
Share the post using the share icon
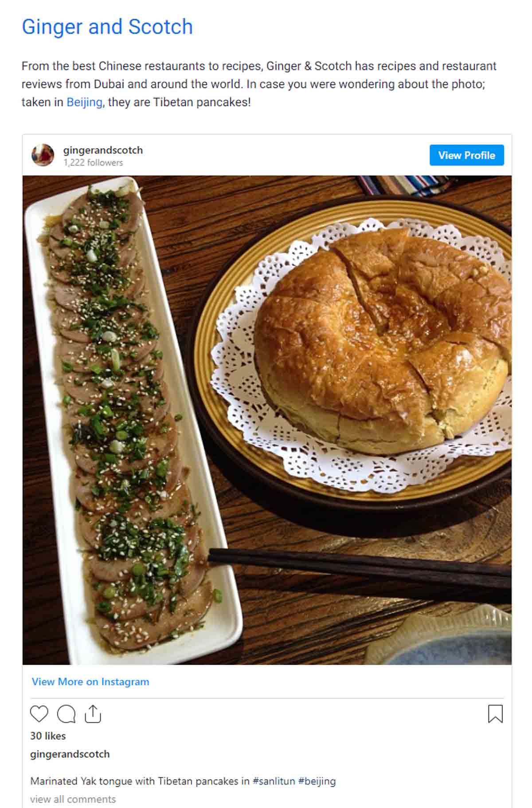(93, 714)
